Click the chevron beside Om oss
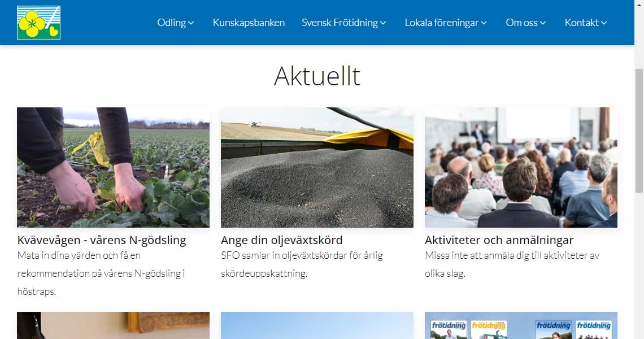Screen dimensions: 644x339 point(543,23)
